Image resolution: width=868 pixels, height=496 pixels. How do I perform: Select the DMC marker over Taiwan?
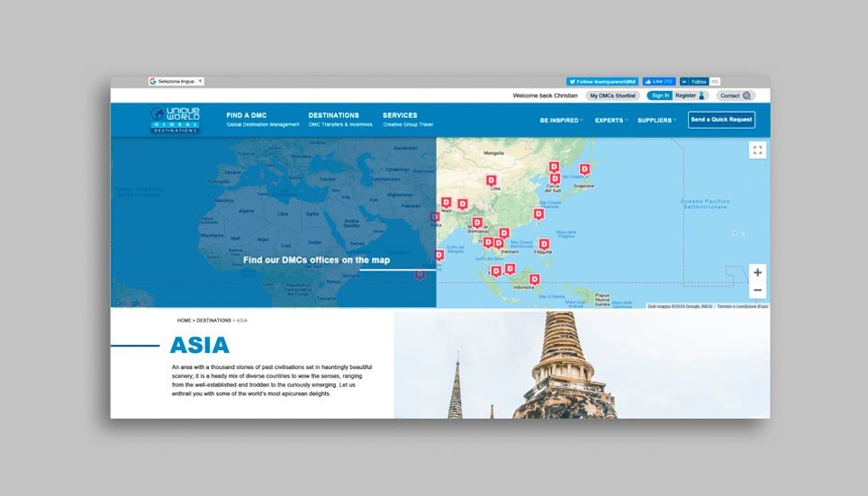coord(538,214)
